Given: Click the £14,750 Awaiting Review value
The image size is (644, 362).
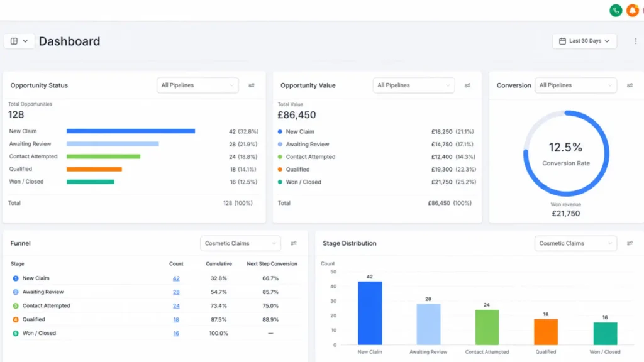Looking at the screenshot, I should point(441,144).
